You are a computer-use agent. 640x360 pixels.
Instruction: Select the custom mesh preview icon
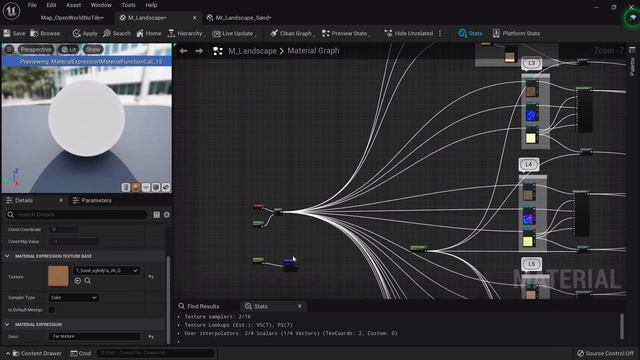coord(166,187)
